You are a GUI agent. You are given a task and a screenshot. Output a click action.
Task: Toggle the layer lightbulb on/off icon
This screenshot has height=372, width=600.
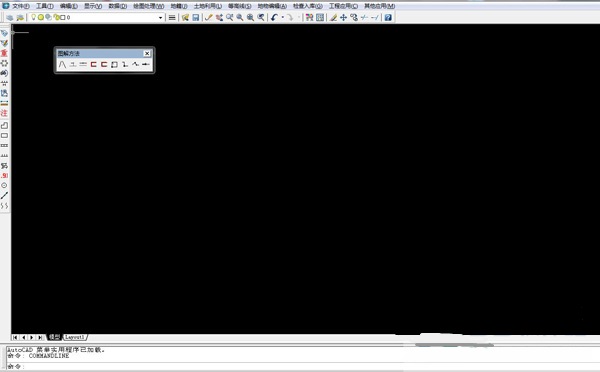pyautogui.click(x=33, y=17)
